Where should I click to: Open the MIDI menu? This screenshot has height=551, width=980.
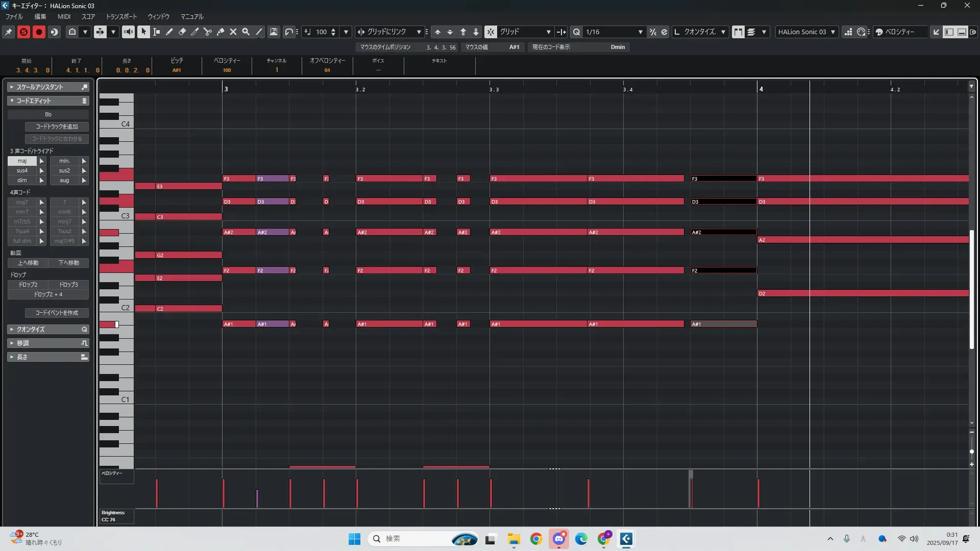click(64, 16)
